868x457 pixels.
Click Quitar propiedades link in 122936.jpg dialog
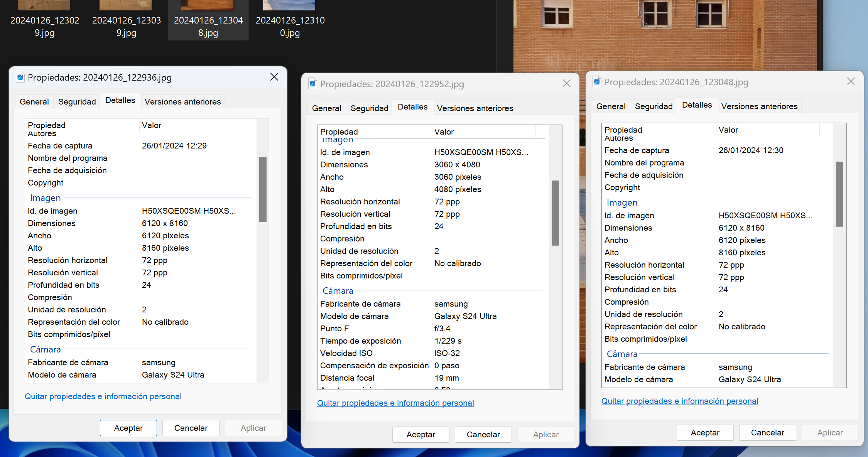pyautogui.click(x=103, y=396)
